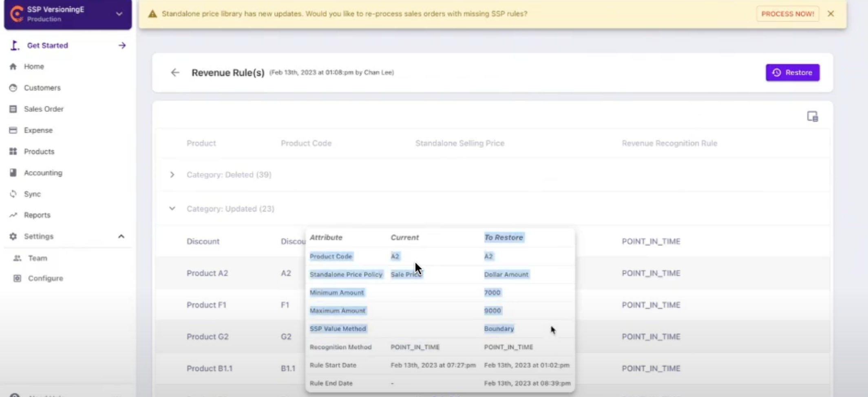The height and width of the screenshot is (397, 868).
Task: Go to the Products page
Action: point(39,151)
